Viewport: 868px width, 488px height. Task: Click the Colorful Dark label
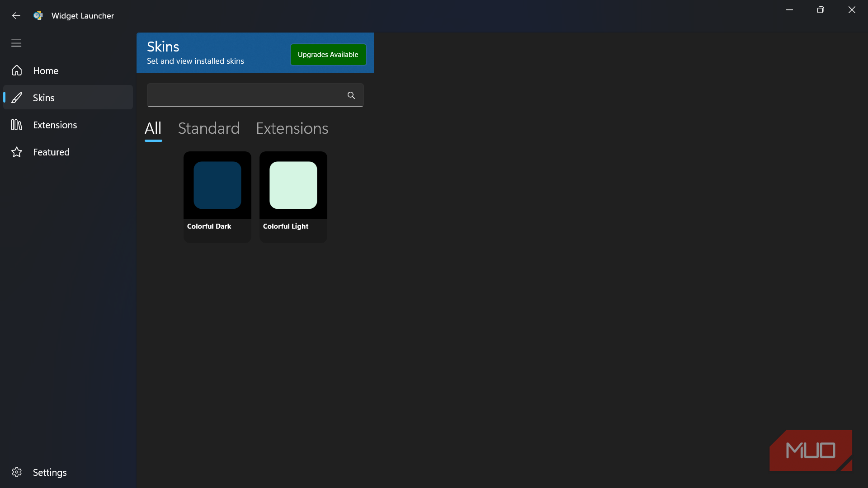coord(209,226)
